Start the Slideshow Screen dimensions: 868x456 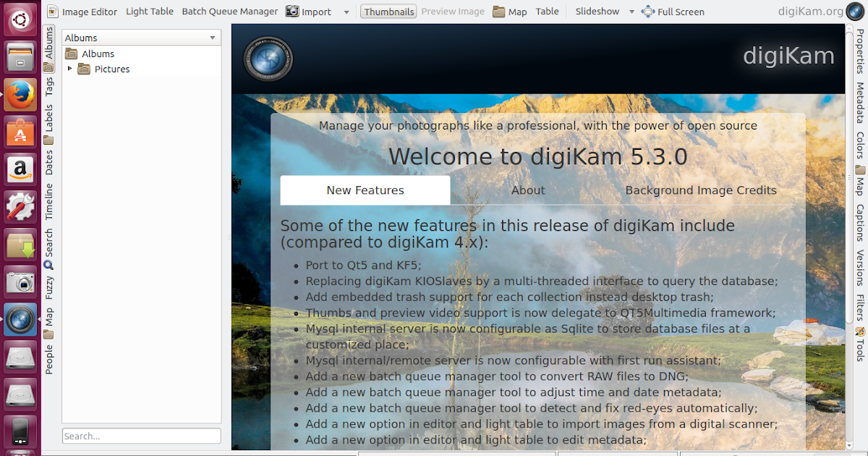point(597,12)
